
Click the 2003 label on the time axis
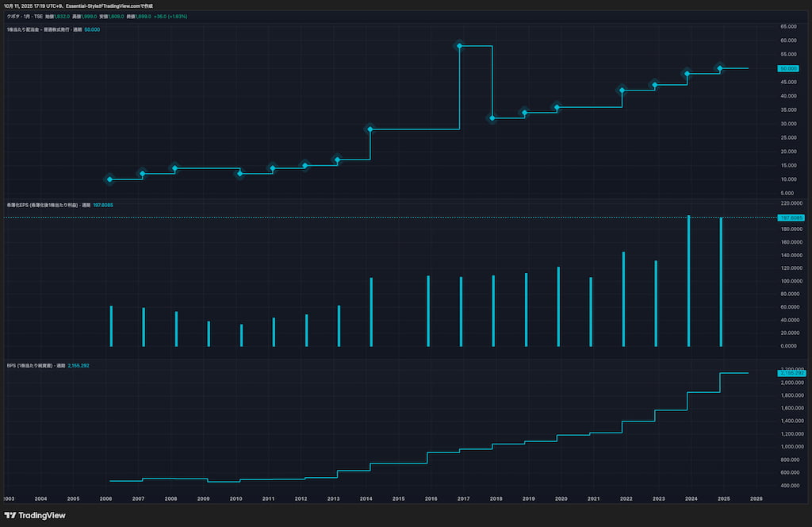click(x=9, y=498)
